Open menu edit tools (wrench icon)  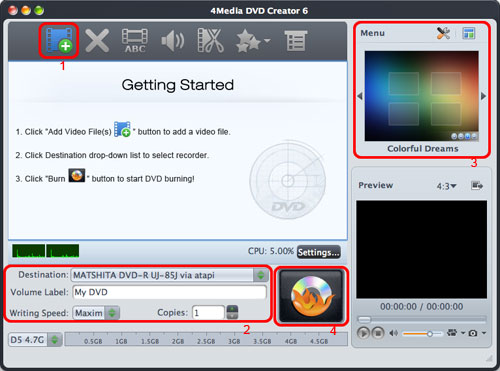pos(443,33)
